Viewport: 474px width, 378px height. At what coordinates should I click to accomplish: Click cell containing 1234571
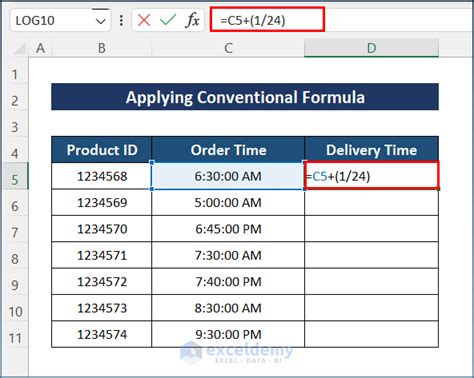[102, 255]
